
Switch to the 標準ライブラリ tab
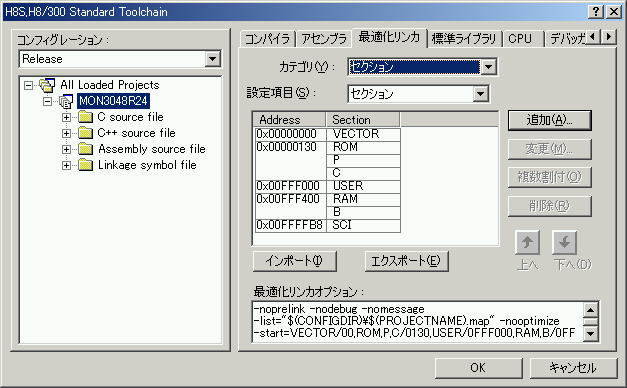tap(464, 39)
